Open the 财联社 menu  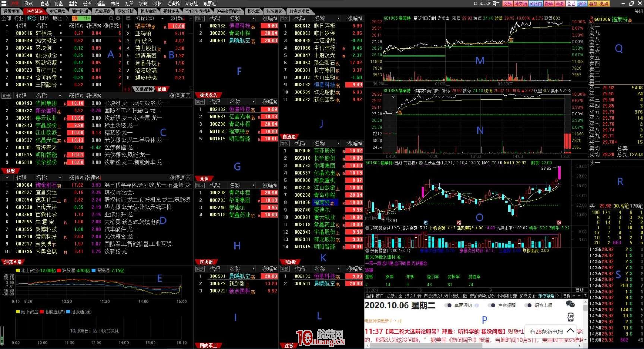(x=192, y=3)
